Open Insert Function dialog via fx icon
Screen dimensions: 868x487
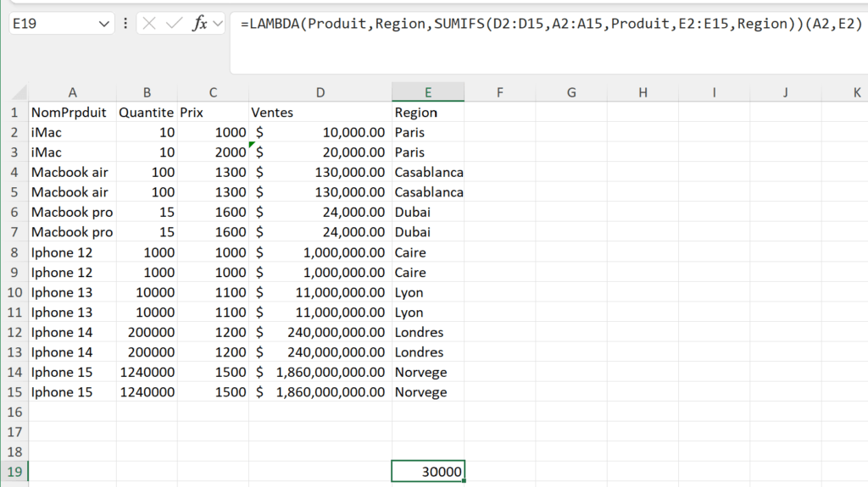tap(200, 23)
